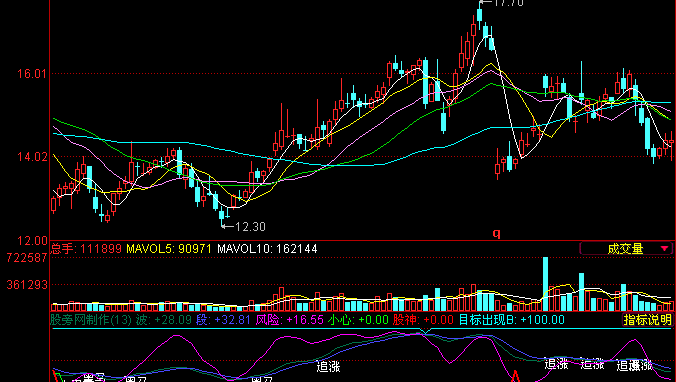676x382 pixels.
Task: Select the 12.00 price axis label
Action: [31, 240]
